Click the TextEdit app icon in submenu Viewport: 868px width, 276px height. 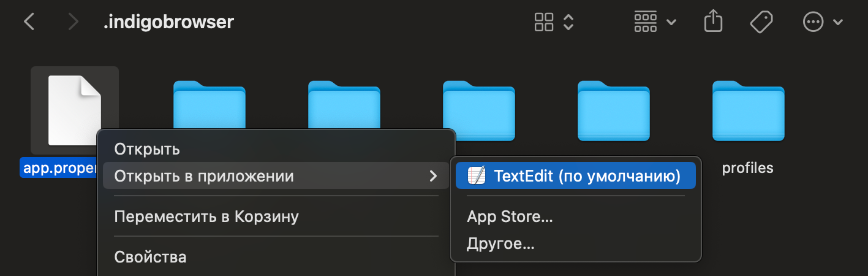pos(476,176)
